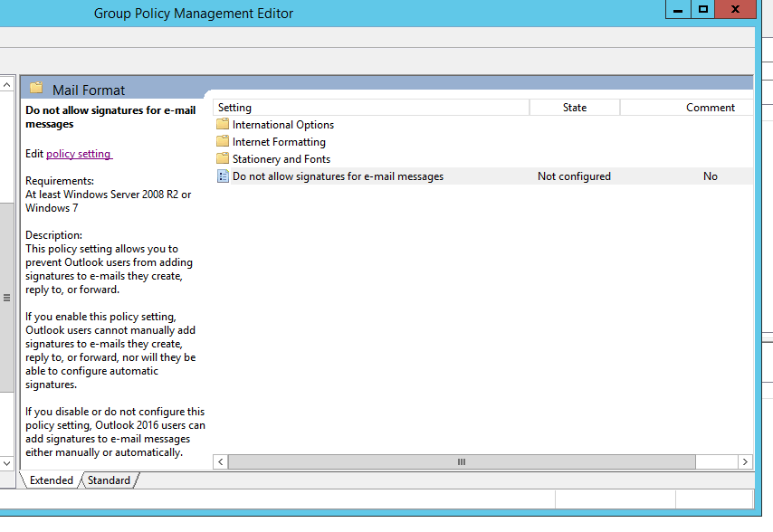Select the Not configured state cell
This screenshot has height=532, width=773.
tap(574, 176)
